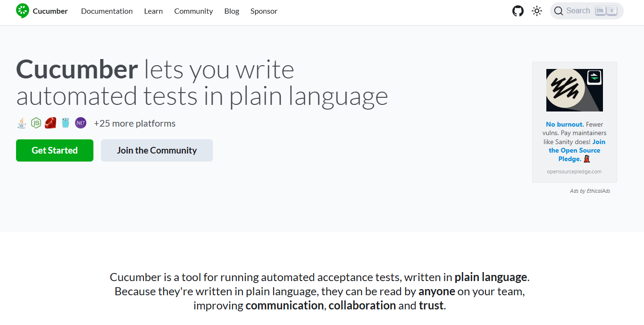Click the Open Source Pledge ad image
Image resolution: width=644 pixels, height=325 pixels.
point(574,90)
